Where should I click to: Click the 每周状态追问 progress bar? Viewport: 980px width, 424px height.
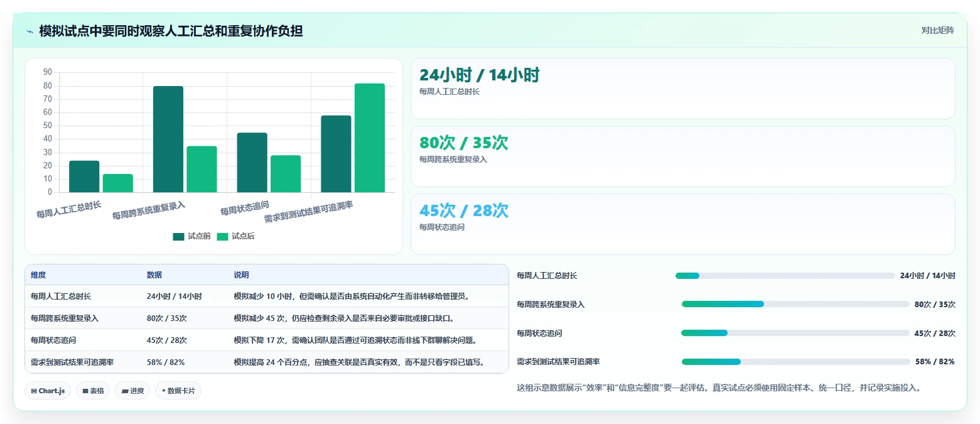point(795,333)
